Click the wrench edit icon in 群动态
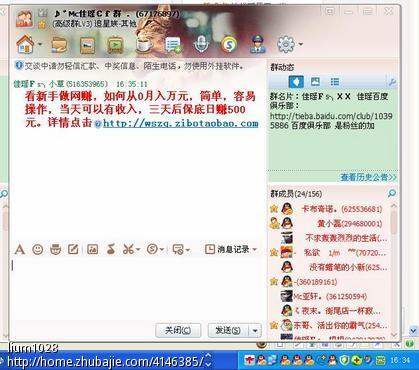419x370 pixels. point(393,82)
